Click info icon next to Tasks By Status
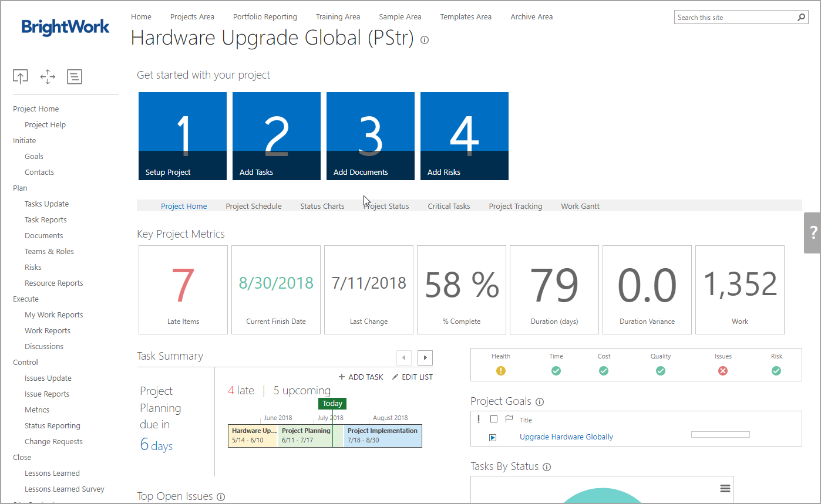Screen dimensions: 821x504 547,467
